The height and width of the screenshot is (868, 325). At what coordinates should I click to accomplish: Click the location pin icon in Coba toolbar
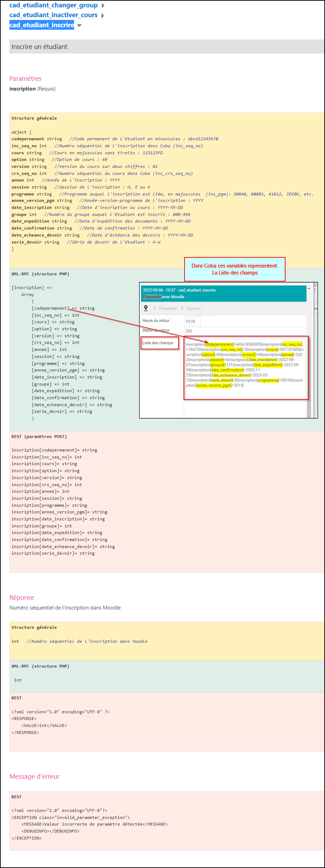pyautogui.click(x=146, y=308)
